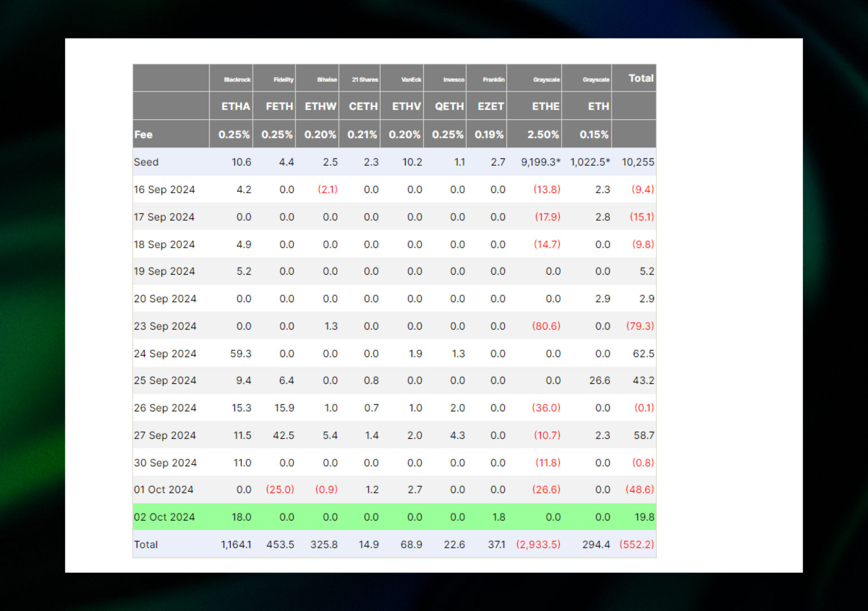
Task: Click the 59.3 ETHA inflow cell
Action: (240, 354)
